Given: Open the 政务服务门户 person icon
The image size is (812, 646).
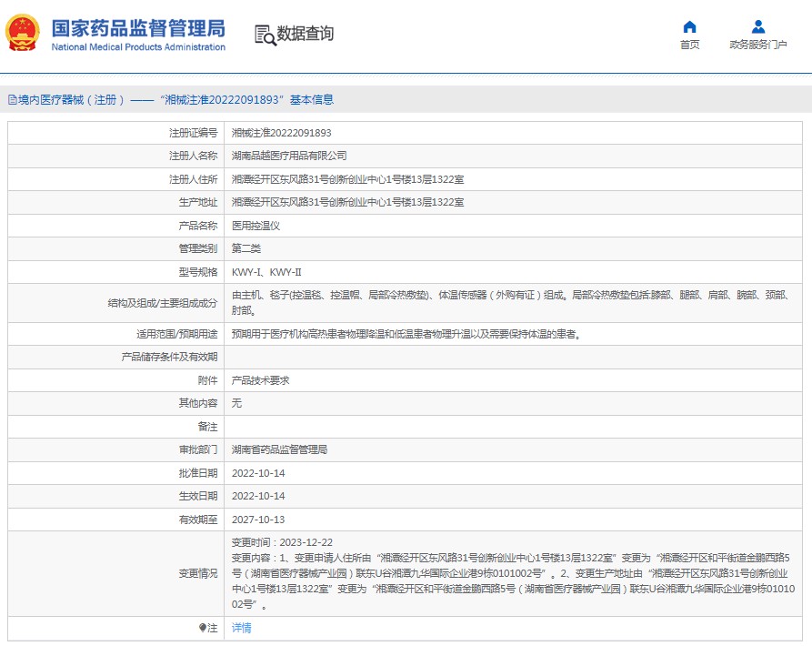Looking at the screenshot, I should pos(758,26).
